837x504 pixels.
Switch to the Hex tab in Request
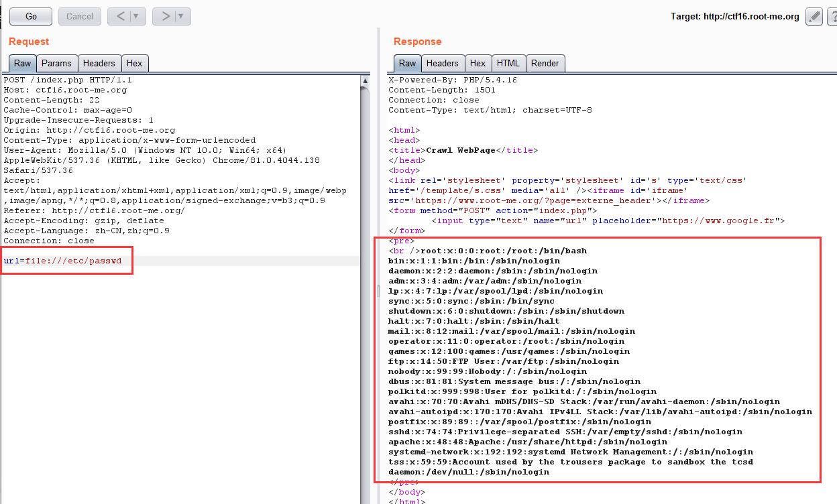pos(134,63)
